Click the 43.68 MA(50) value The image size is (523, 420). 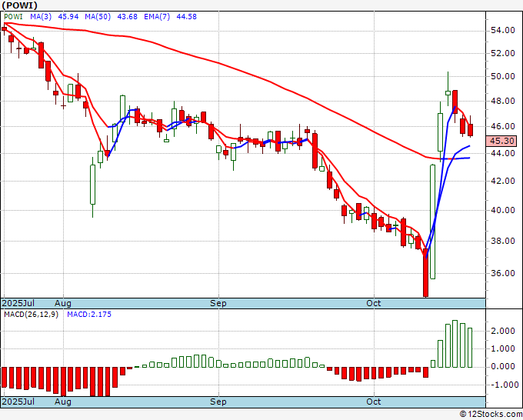point(127,17)
